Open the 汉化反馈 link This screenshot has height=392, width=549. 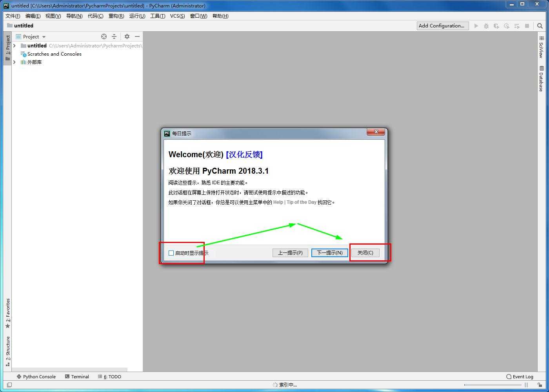[244, 154]
